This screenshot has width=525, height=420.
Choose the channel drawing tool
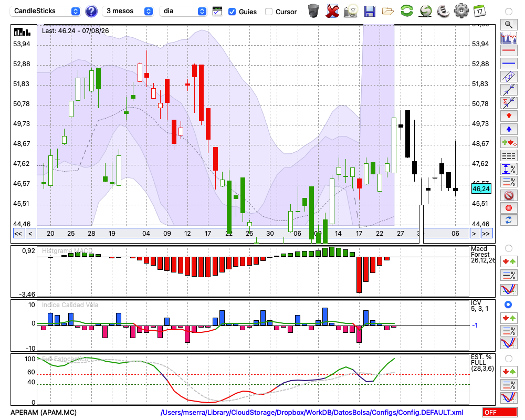pyautogui.click(x=509, y=77)
